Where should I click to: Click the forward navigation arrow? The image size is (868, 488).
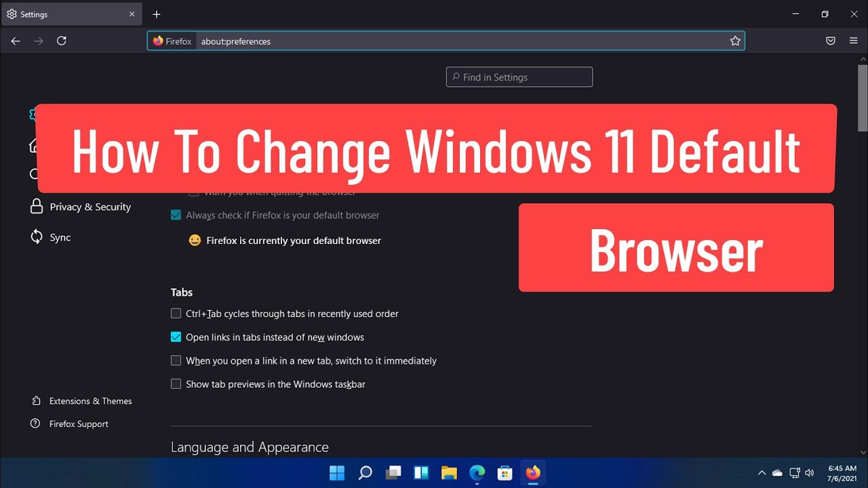coord(39,41)
